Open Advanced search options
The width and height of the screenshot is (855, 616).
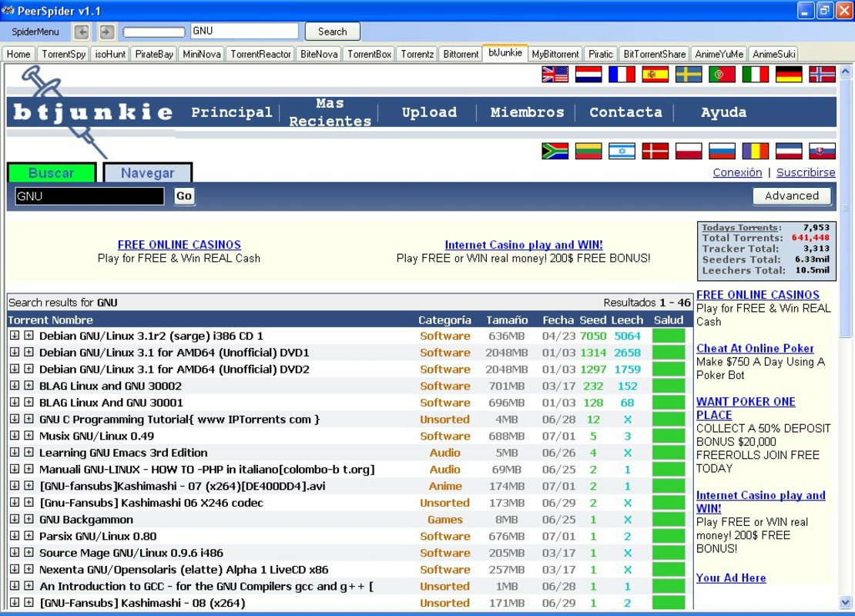coord(792,196)
